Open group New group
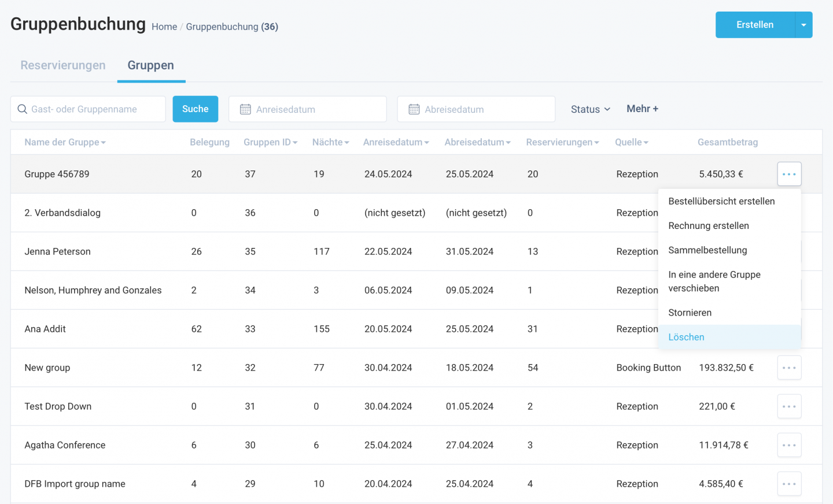 [x=47, y=368]
